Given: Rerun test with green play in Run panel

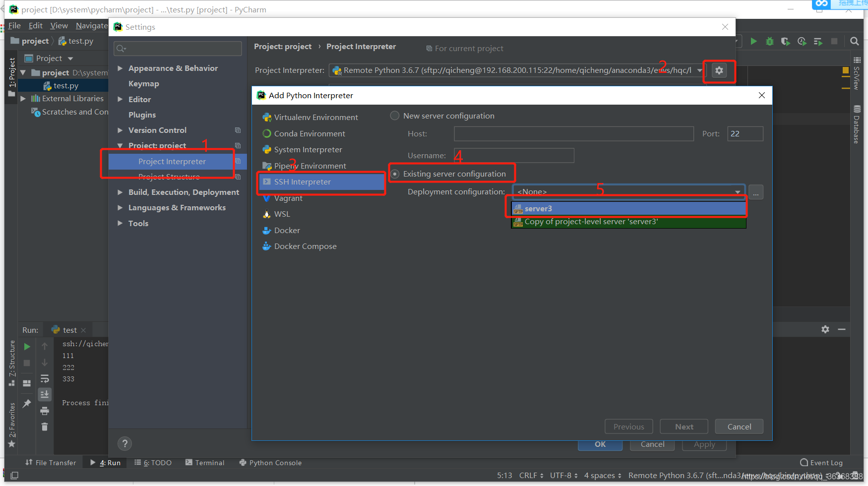Looking at the screenshot, I should [27, 347].
